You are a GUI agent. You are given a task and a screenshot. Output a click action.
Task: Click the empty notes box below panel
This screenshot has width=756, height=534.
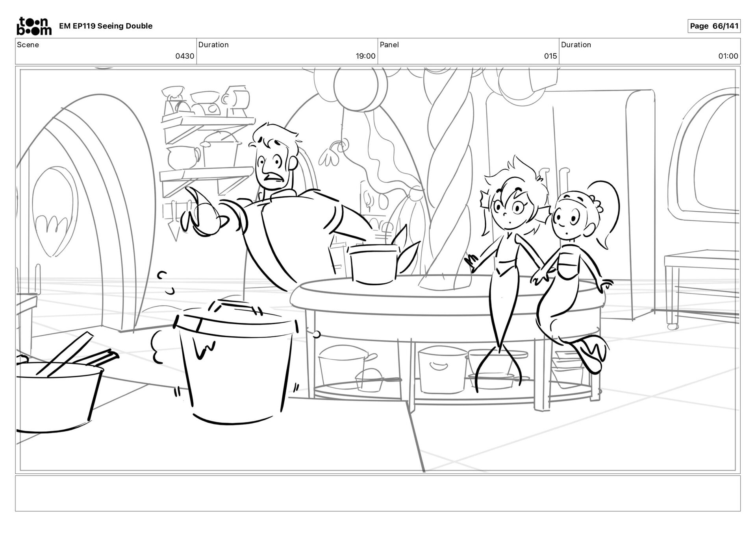click(x=377, y=493)
